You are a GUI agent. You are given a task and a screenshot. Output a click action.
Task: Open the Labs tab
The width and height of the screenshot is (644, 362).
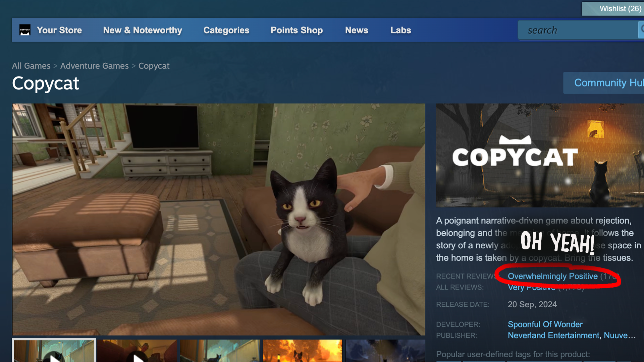401,30
